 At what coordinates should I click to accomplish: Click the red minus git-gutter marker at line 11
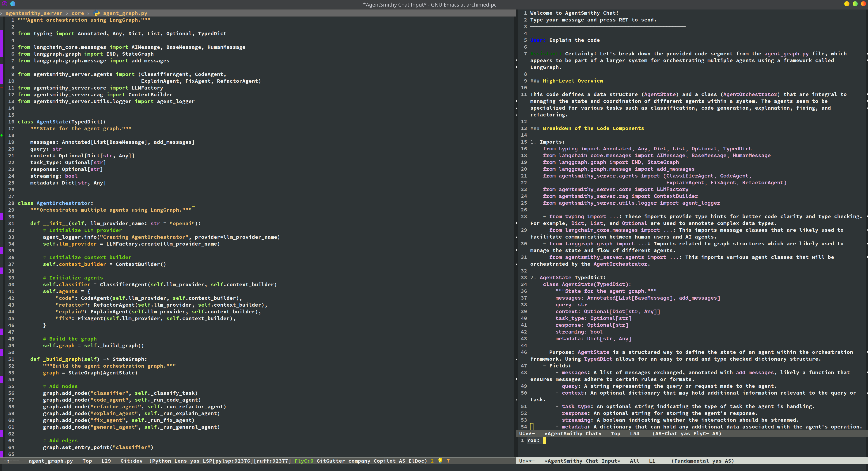2,88
